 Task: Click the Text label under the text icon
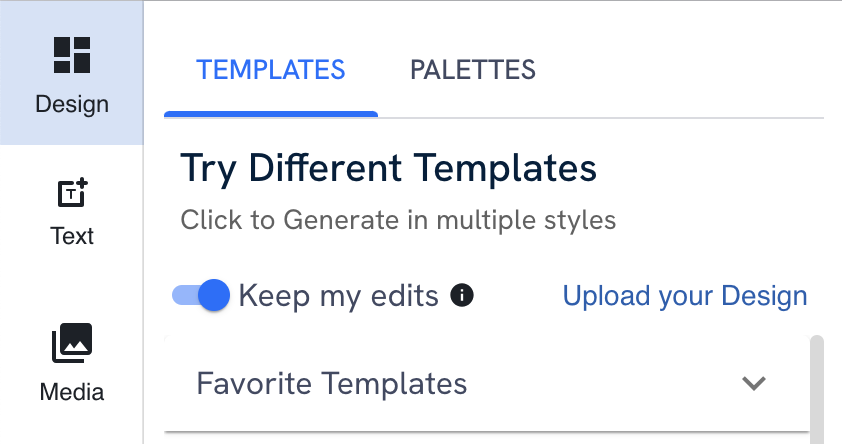click(x=72, y=236)
